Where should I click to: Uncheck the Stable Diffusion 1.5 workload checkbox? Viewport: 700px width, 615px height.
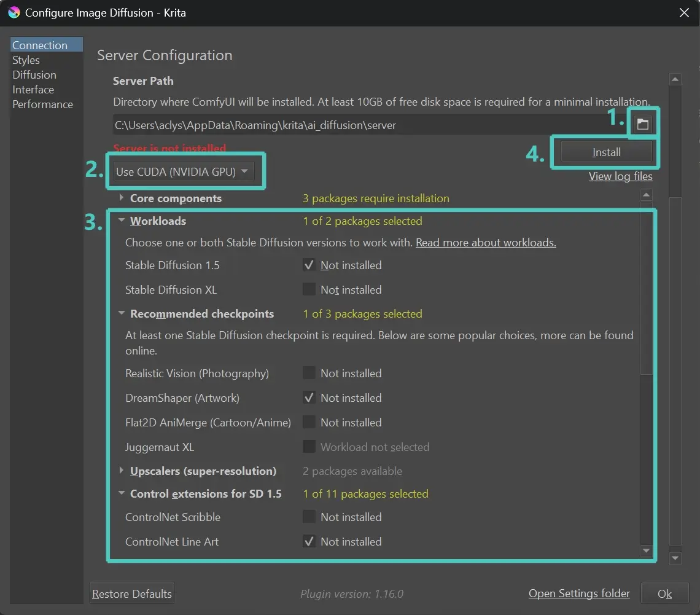click(x=309, y=265)
